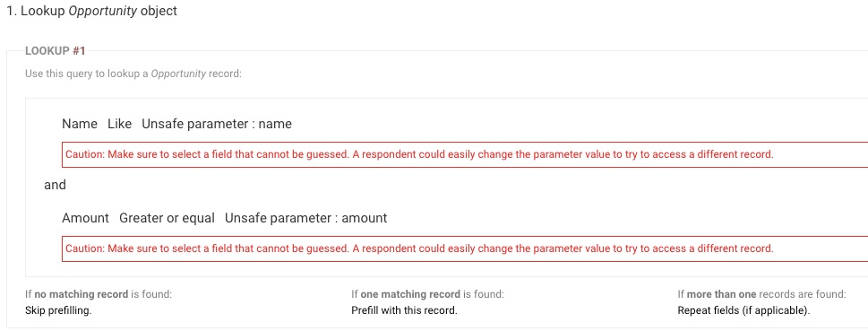The image size is (868, 331).
Task: Click the first red caution warning box
Action: coord(465,154)
